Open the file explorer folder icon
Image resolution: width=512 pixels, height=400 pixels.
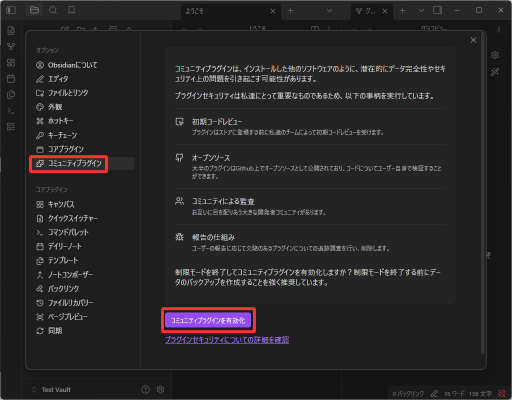pos(34,10)
